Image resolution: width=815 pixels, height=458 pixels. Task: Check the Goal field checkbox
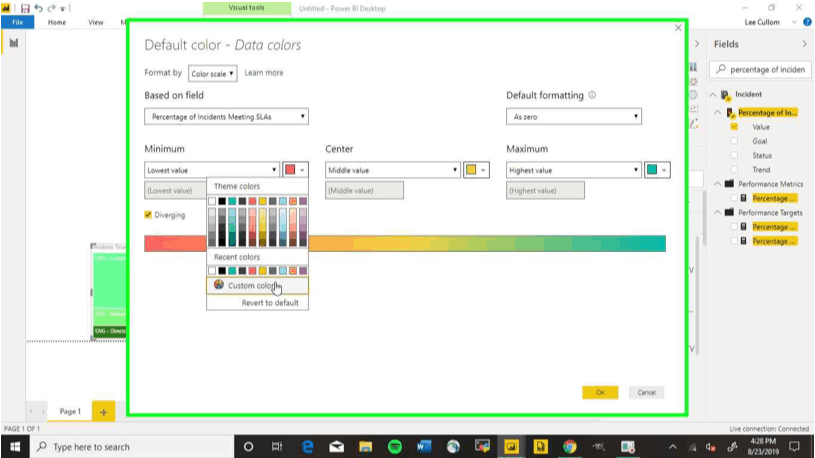(x=734, y=141)
